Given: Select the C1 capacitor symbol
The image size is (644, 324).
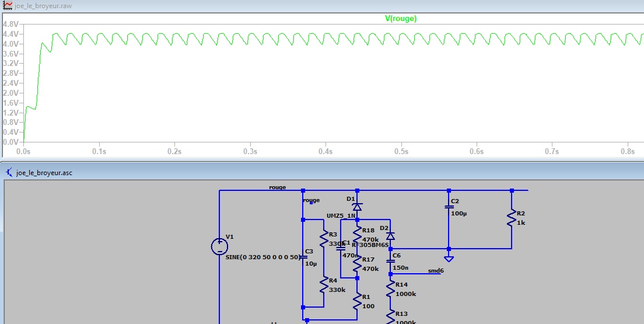Looking at the screenshot, I should pyautogui.click(x=341, y=249).
